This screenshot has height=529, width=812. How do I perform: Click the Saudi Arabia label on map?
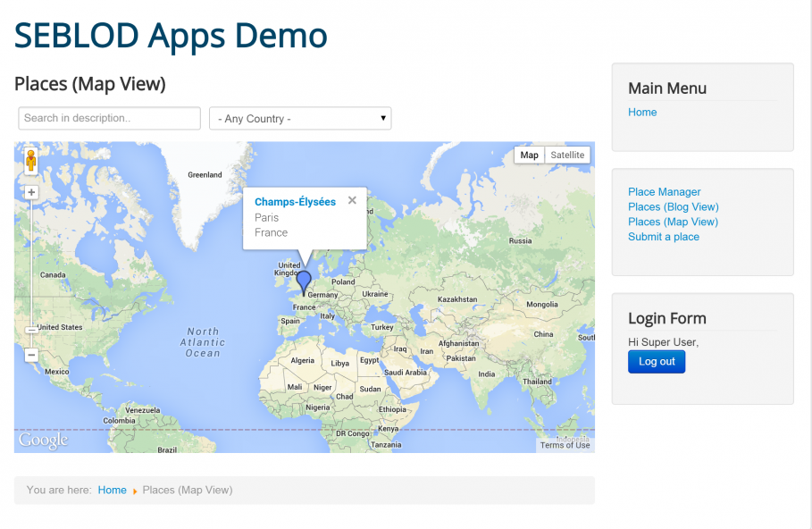pos(406,373)
